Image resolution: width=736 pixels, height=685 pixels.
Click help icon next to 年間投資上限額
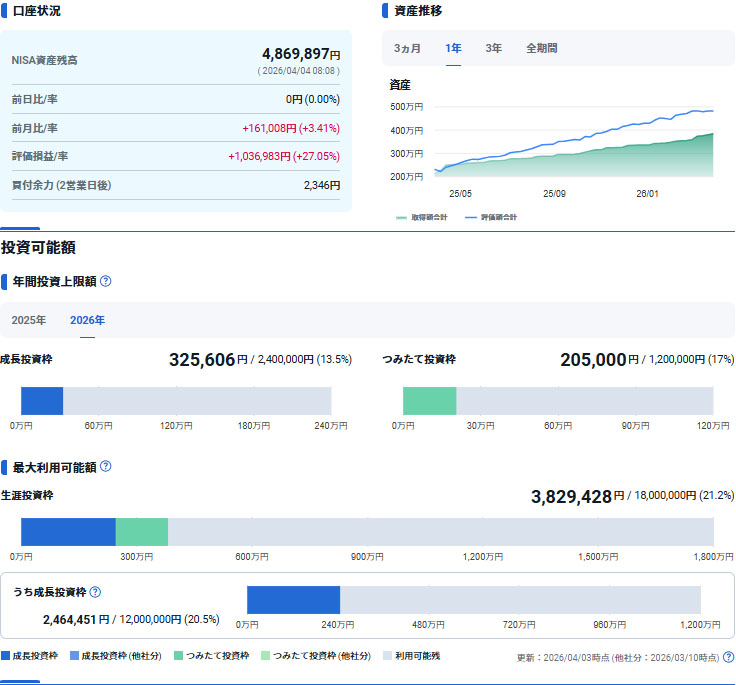coord(106,281)
